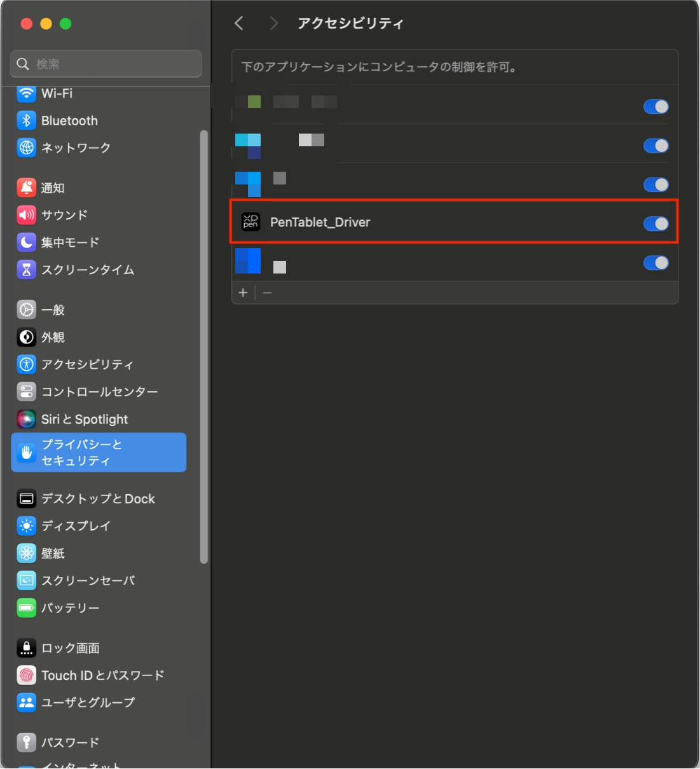
Task: Open the 集中モード moon icon
Action: [26, 242]
